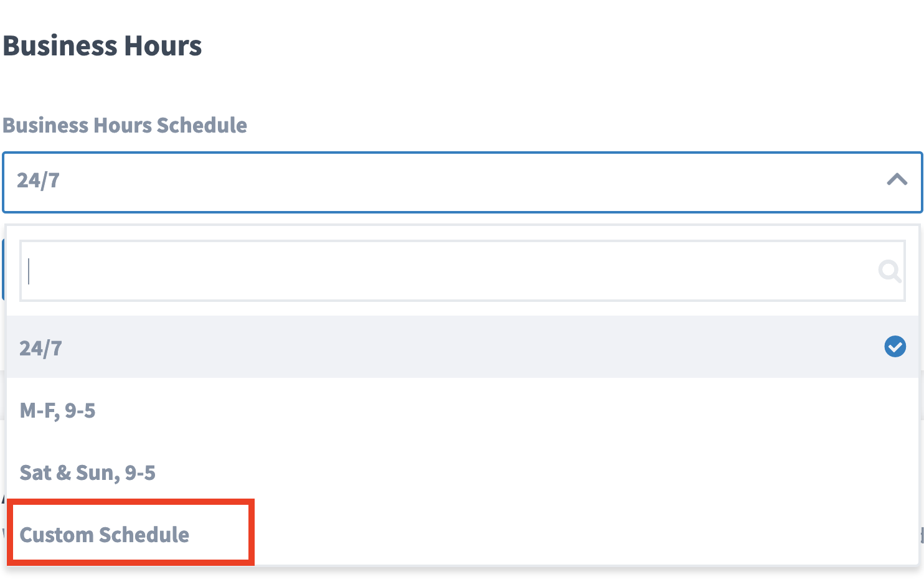The width and height of the screenshot is (924, 582).
Task: Click the search magnifier icon in the dropdown
Action: [890, 271]
